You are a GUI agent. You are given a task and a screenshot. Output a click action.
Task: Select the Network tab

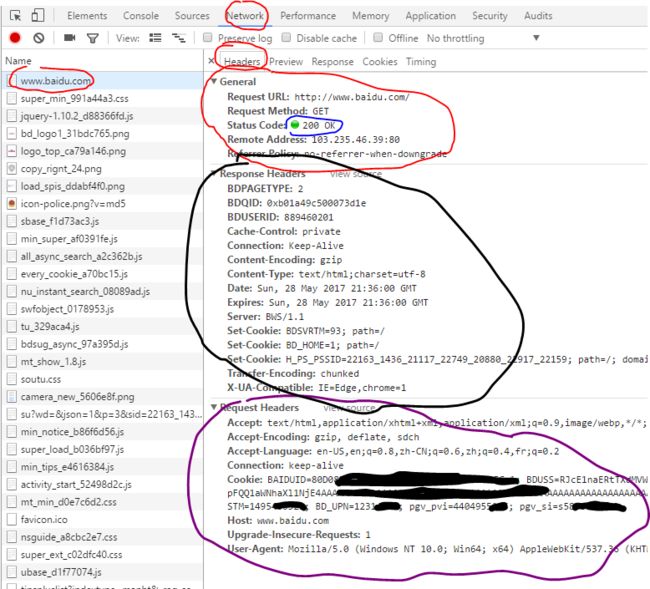tap(245, 16)
